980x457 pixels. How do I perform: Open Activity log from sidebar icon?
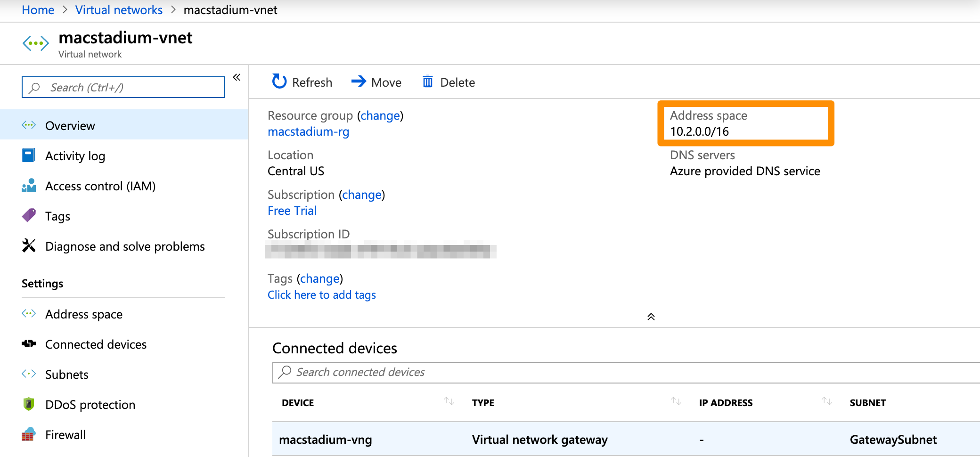pos(28,155)
